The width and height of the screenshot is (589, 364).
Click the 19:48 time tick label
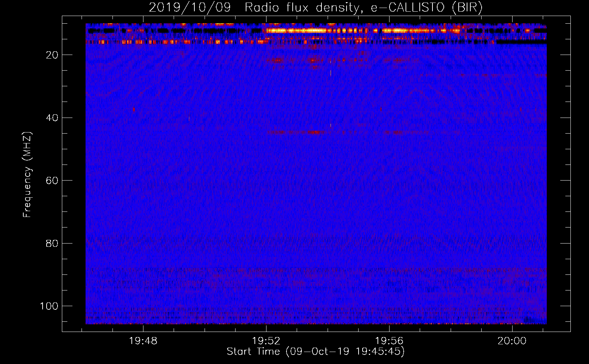click(143, 341)
